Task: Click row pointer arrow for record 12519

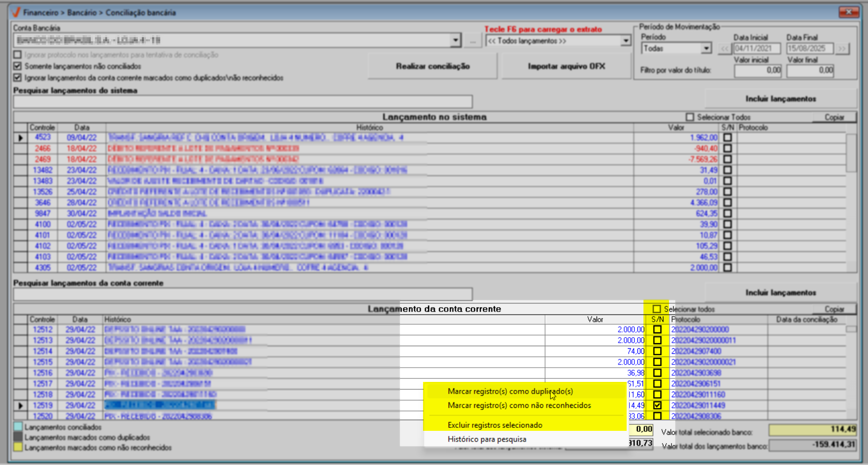Action: (x=20, y=406)
